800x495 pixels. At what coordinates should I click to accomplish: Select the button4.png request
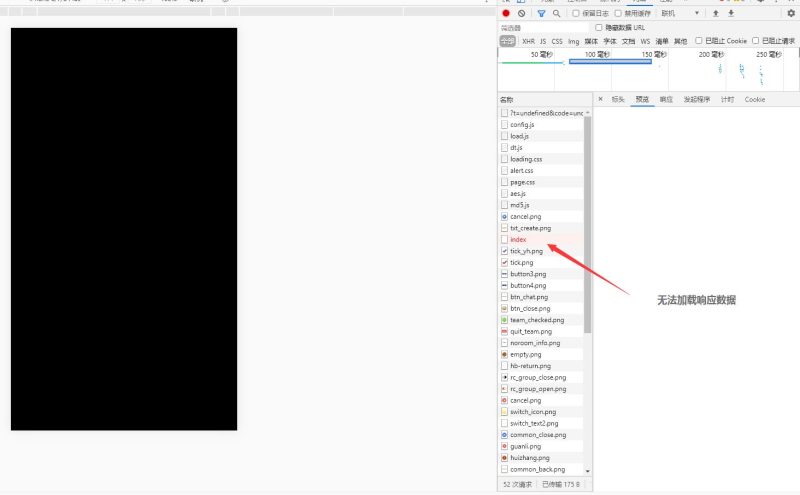coord(541,285)
